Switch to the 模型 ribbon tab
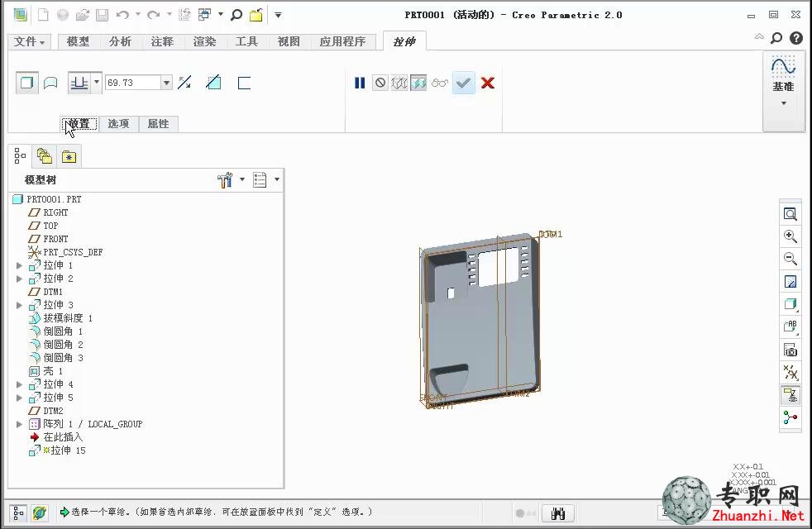This screenshot has width=812, height=529. click(78, 41)
